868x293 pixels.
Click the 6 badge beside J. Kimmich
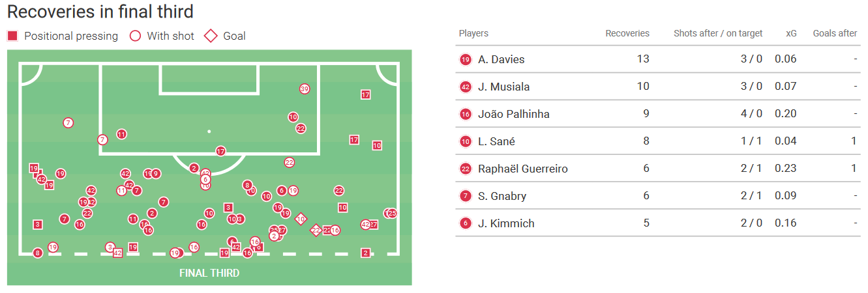[x=465, y=223]
